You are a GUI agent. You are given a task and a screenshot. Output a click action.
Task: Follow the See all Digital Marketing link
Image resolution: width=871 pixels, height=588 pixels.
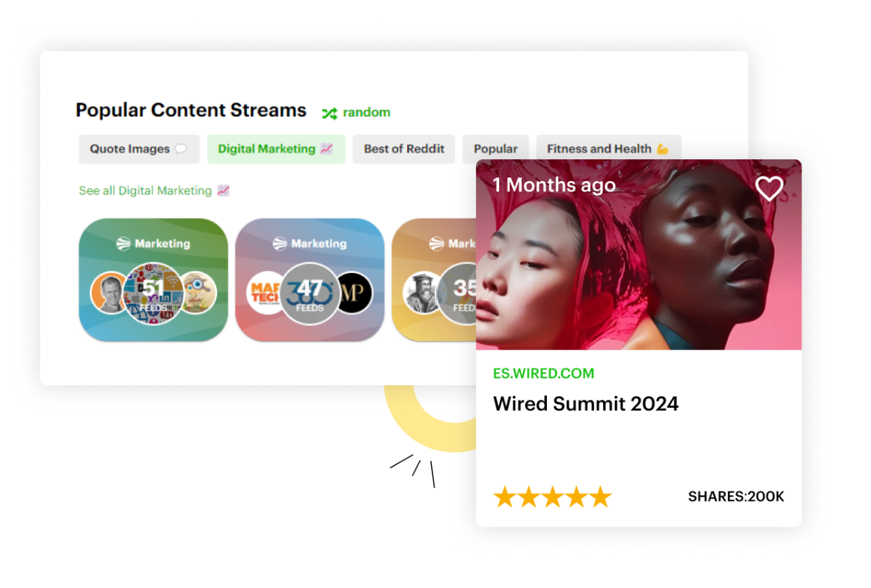coord(153,191)
